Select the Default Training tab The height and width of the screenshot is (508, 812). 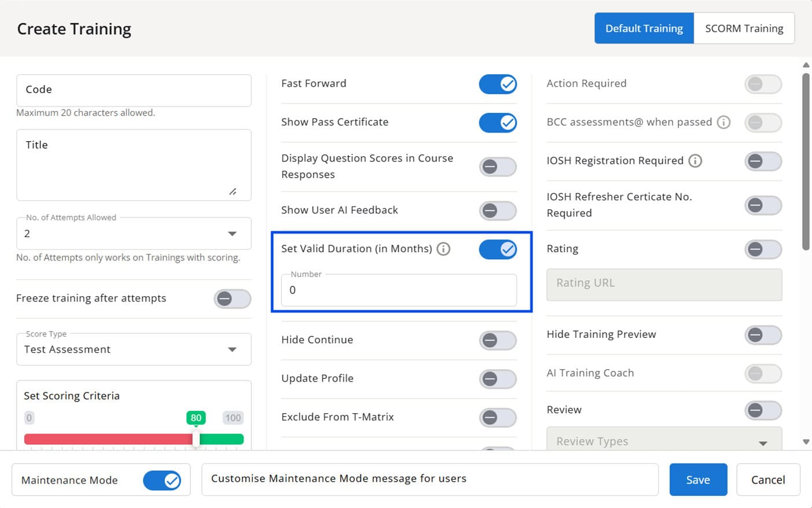click(x=644, y=28)
